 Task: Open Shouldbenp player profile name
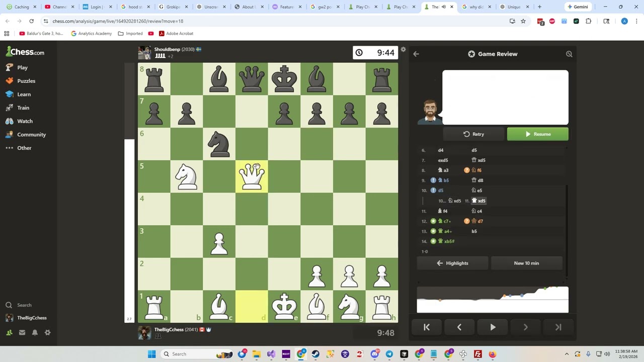[167, 49]
